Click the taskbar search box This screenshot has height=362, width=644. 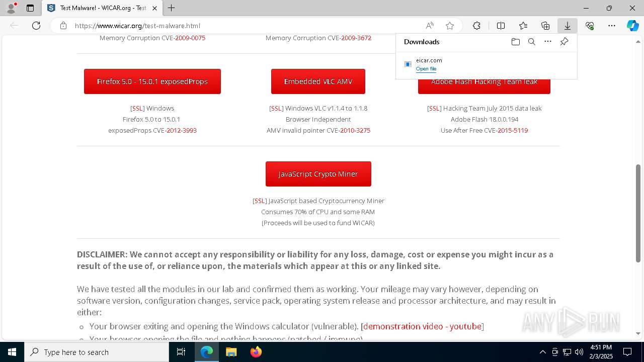point(97,352)
